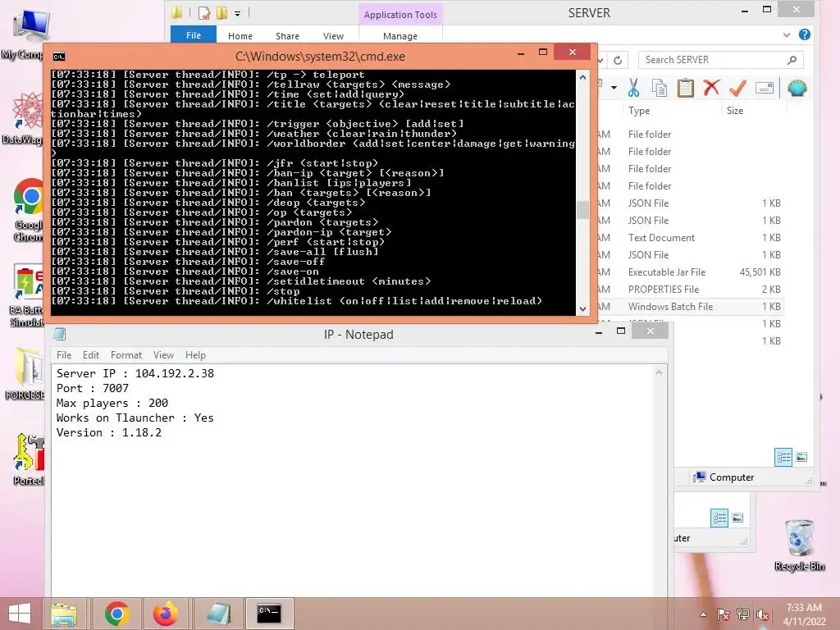Switch to the Share ribbon tab
The height and width of the screenshot is (630, 840).
click(287, 36)
